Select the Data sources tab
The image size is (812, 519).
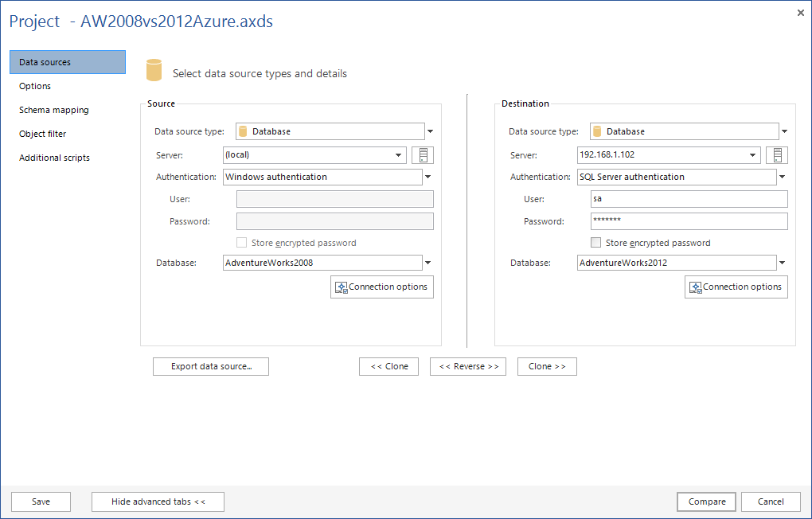(x=68, y=62)
